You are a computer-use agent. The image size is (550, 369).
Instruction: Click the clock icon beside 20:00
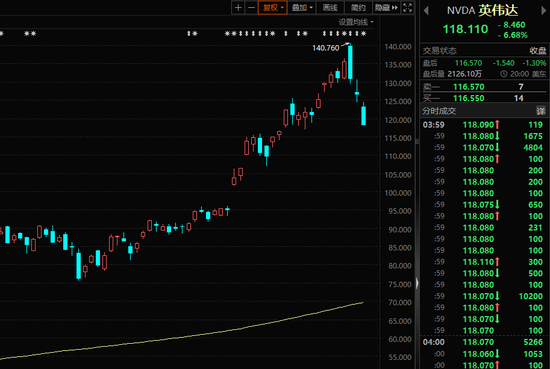click(504, 74)
